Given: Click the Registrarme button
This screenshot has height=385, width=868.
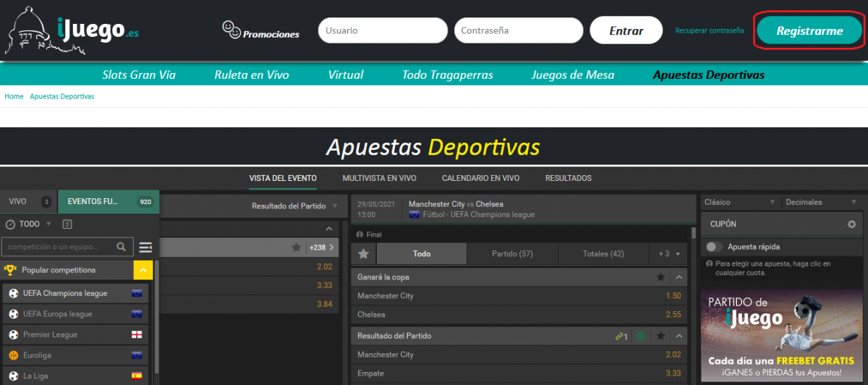Looking at the screenshot, I should click(809, 31).
